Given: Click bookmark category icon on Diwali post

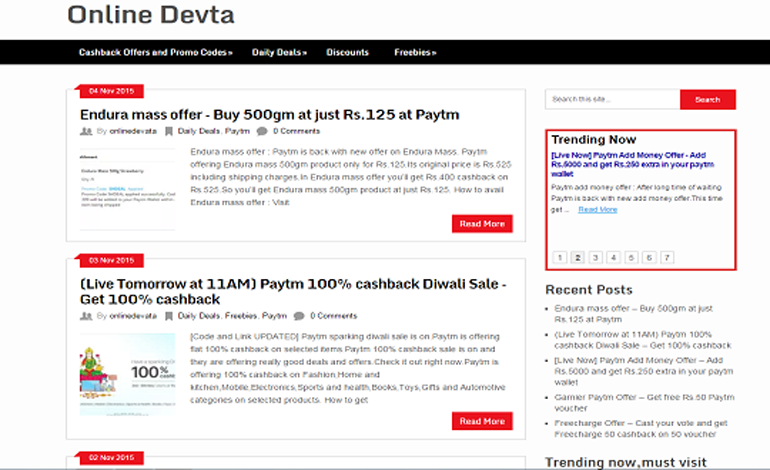Looking at the screenshot, I should 168,316.
